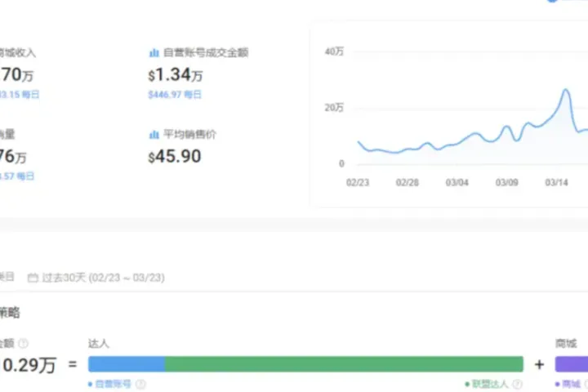Click the 商城 legend label under purple bar
This screenshot has width=588, height=392.
[571, 384]
